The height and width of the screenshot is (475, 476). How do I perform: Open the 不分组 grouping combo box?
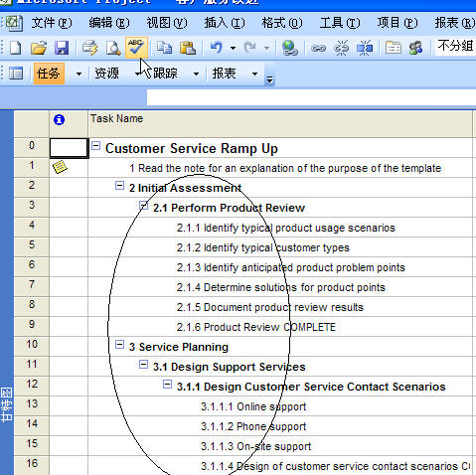pyautogui.click(x=455, y=47)
